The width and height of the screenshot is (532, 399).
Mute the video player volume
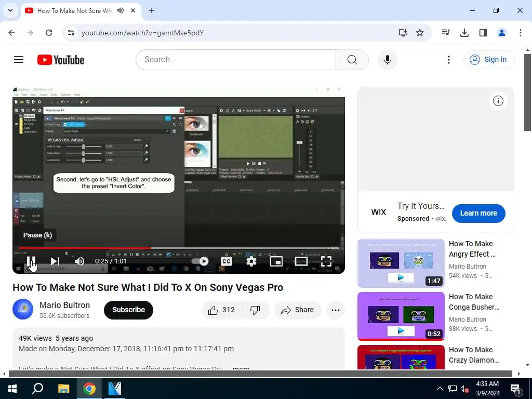click(x=79, y=261)
